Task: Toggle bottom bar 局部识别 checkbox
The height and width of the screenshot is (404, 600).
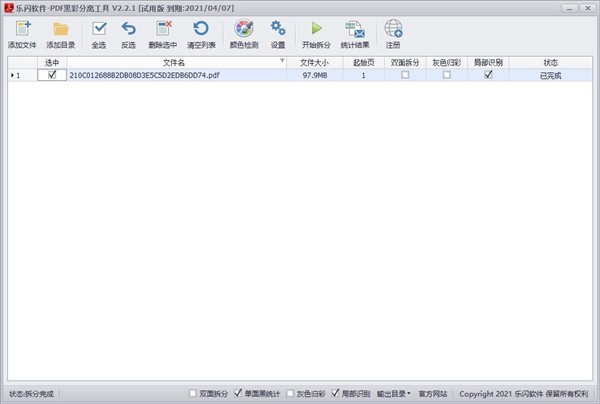Action: click(x=335, y=393)
